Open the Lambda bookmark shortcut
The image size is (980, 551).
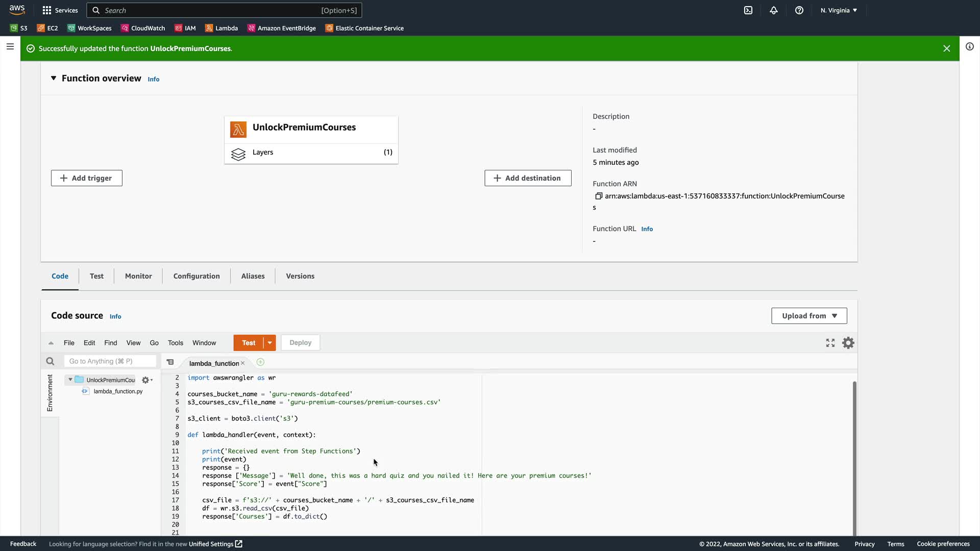[x=222, y=28]
